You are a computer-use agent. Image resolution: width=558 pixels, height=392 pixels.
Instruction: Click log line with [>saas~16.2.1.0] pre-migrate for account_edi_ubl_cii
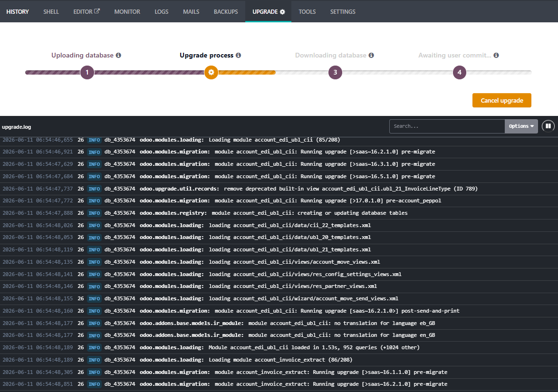pos(279,152)
